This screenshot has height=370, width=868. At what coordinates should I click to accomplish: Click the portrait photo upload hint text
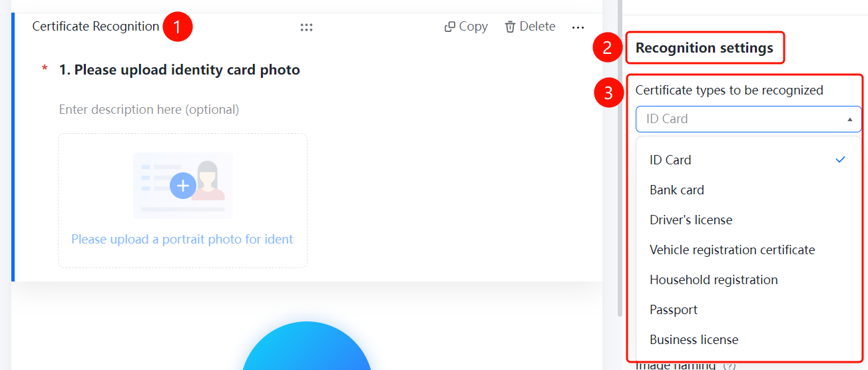[182, 239]
